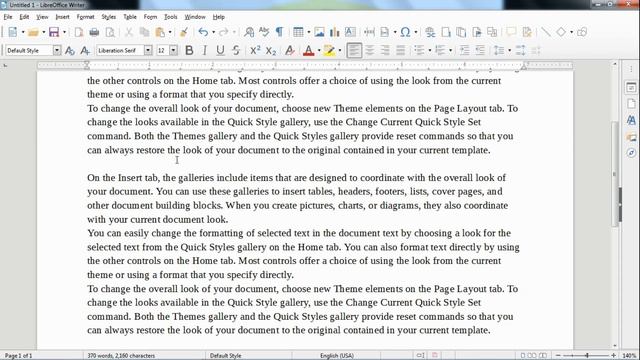Image resolution: width=640 pixels, height=360 pixels.
Task: Open the sidebar Navigator compass icon
Action: point(631,153)
